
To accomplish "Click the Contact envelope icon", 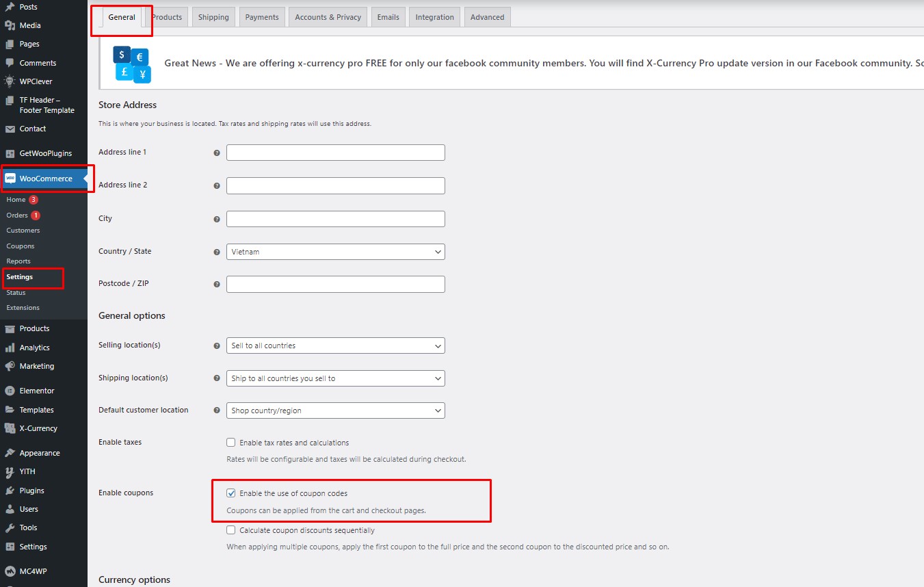I will click(x=10, y=129).
